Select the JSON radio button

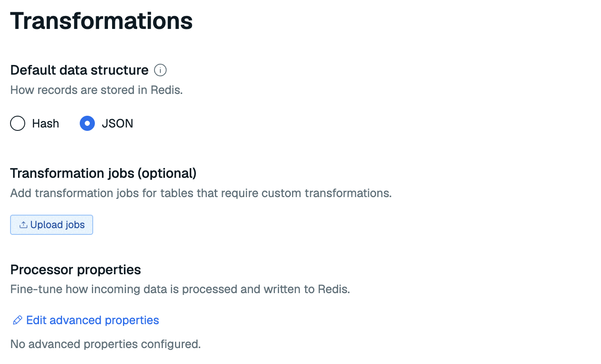point(87,123)
